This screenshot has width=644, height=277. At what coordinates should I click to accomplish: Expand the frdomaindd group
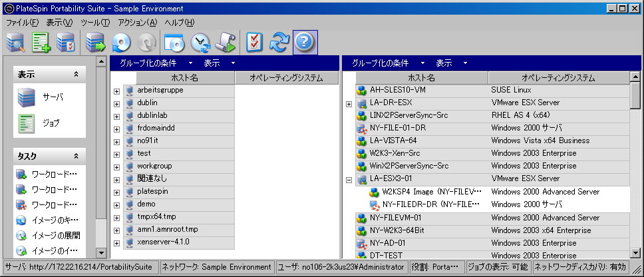point(117,129)
